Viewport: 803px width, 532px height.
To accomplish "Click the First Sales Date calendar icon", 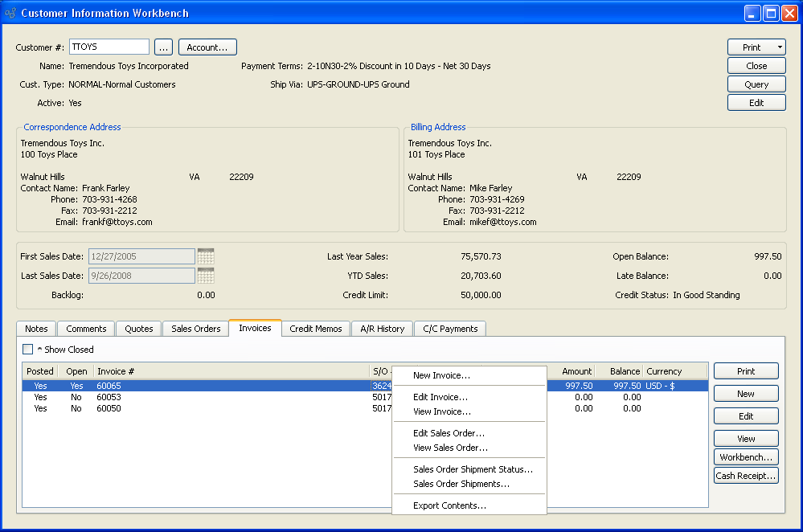I will pyautogui.click(x=206, y=256).
